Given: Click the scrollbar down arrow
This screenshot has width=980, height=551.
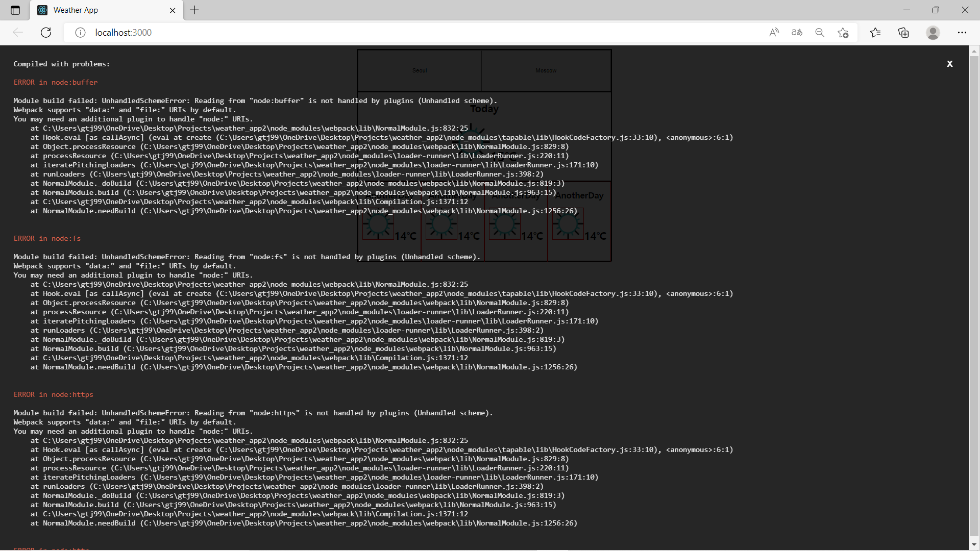Looking at the screenshot, I should tap(974, 544).
